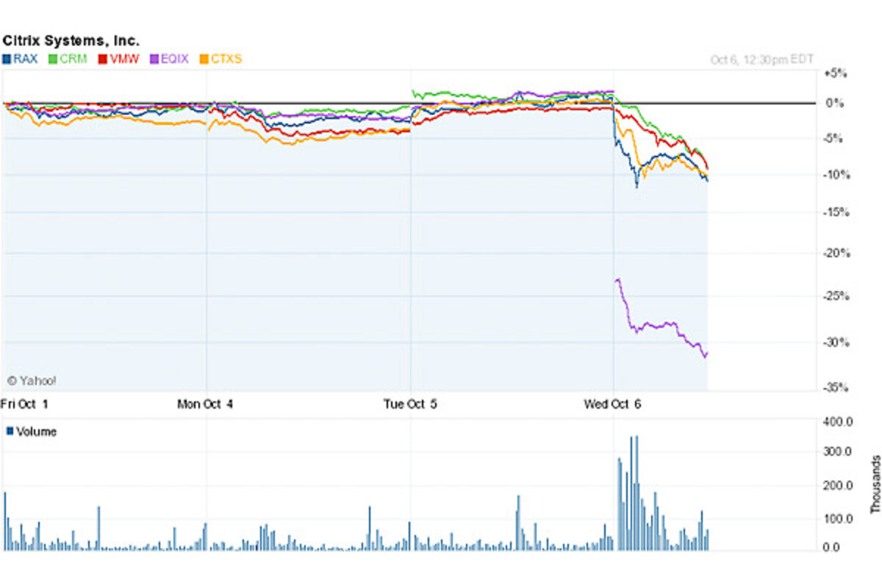The height and width of the screenshot is (588, 882).
Task: Click the Thousands vertical axis title
Action: pyautogui.click(x=875, y=484)
